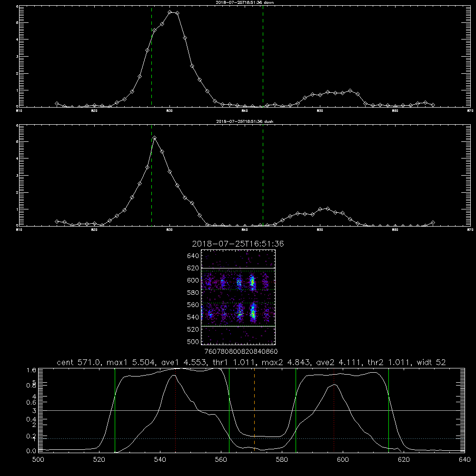476x476 pixels.
Task: Click the right red dotted line in bottom plot
Action: click(334, 410)
